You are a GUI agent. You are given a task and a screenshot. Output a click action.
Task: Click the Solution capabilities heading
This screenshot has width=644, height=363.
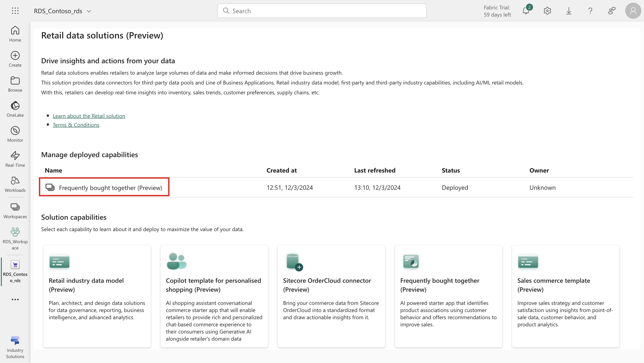[74, 217]
